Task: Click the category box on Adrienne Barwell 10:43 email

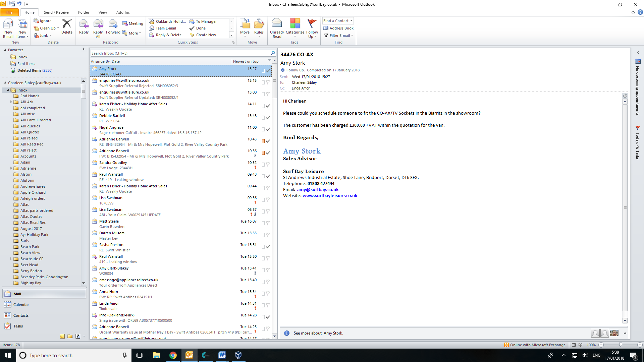Action: pos(263,141)
